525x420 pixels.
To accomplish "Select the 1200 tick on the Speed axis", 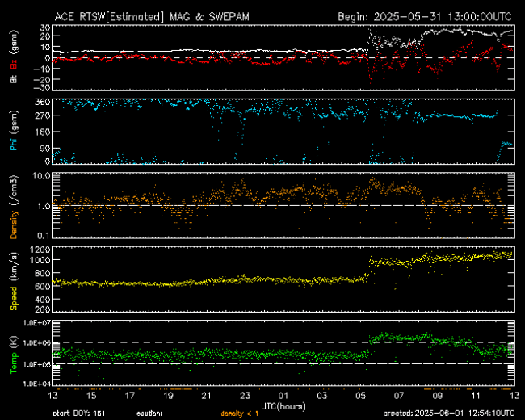I will coord(40,250).
